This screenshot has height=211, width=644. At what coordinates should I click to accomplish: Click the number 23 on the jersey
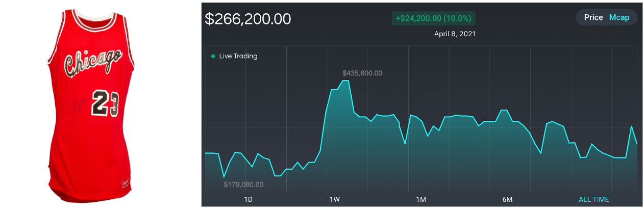coord(105,103)
